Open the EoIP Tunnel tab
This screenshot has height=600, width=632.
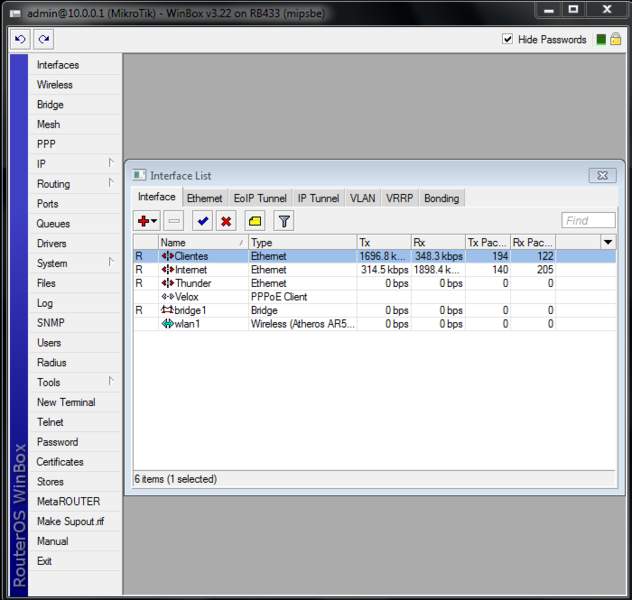point(260,198)
